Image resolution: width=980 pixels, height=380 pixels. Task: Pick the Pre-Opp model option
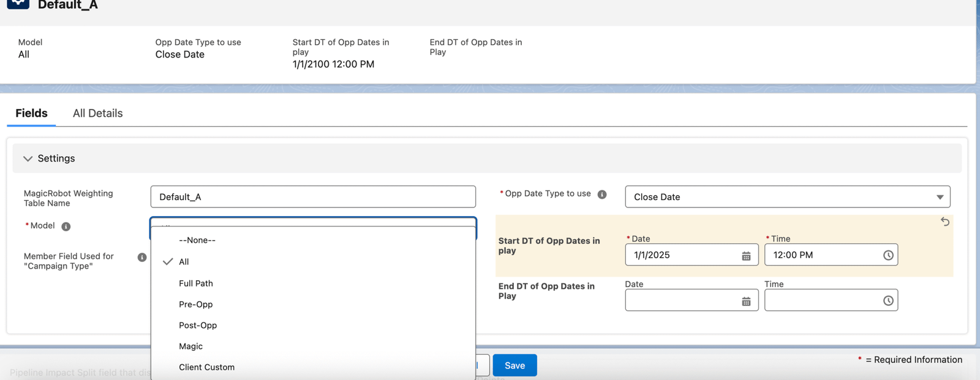pyautogui.click(x=313, y=304)
